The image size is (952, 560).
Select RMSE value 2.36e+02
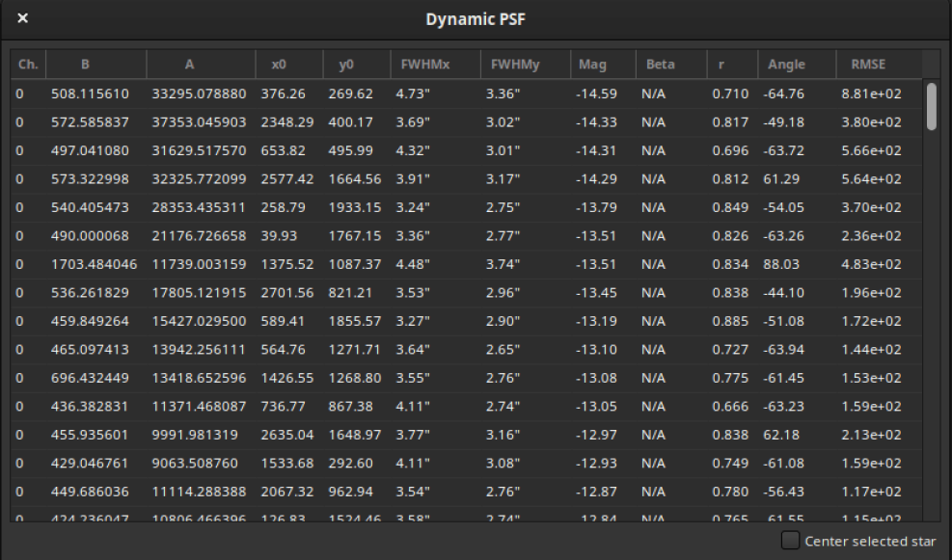pyautogui.click(x=871, y=236)
